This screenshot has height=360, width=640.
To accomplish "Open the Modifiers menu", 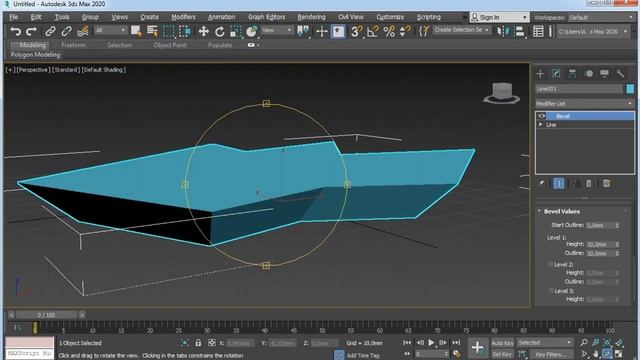I will pyautogui.click(x=183, y=17).
